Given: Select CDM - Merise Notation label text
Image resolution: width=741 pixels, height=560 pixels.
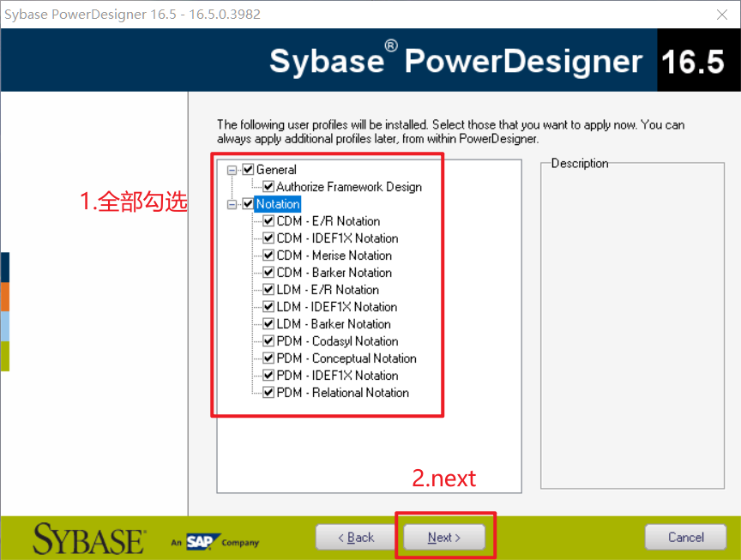Looking at the screenshot, I should (334, 256).
